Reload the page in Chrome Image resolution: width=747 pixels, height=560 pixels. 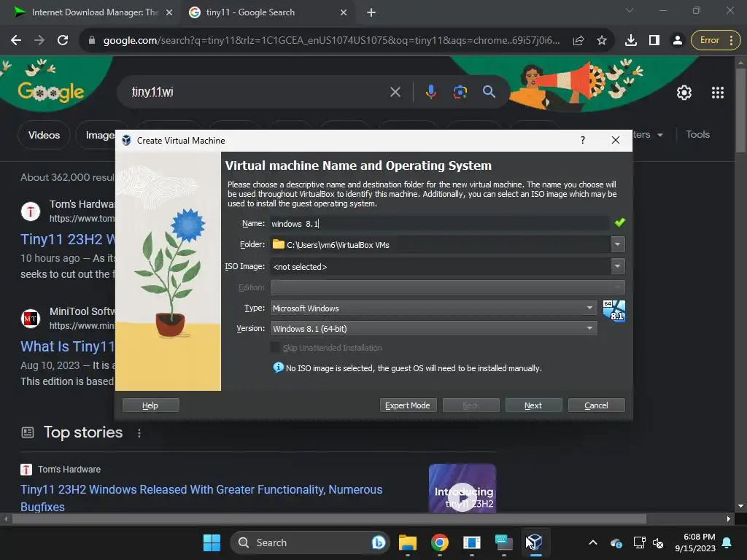click(x=63, y=41)
